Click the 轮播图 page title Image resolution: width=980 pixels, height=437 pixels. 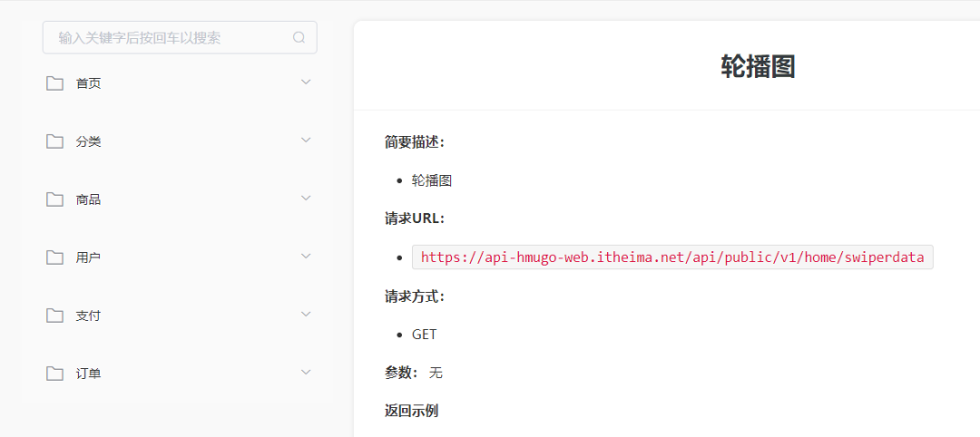click(x=758, y=66)
